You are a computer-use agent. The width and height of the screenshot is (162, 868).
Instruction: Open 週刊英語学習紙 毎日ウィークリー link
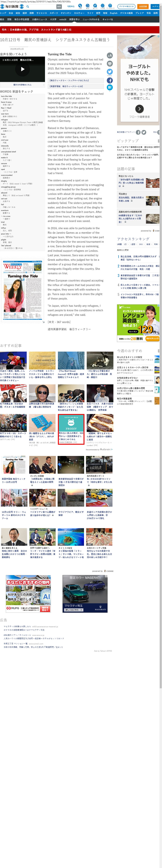click(x=69, y=329)
